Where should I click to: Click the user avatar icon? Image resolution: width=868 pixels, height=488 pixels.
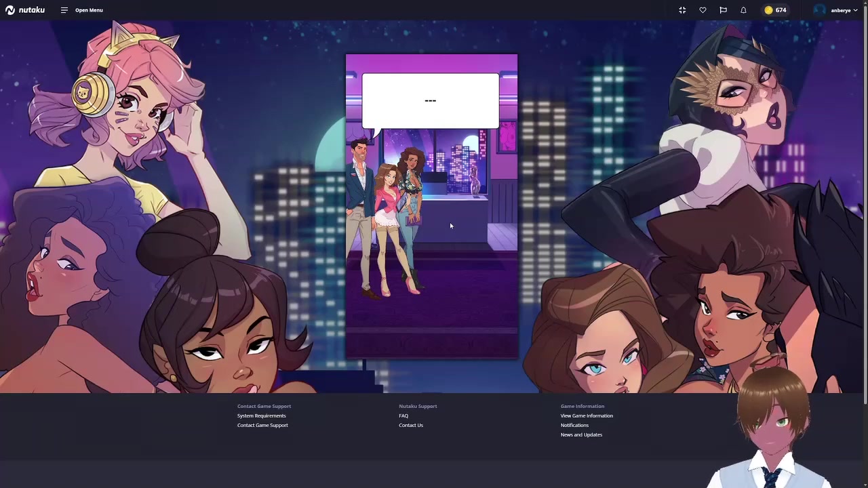point(819,10)
